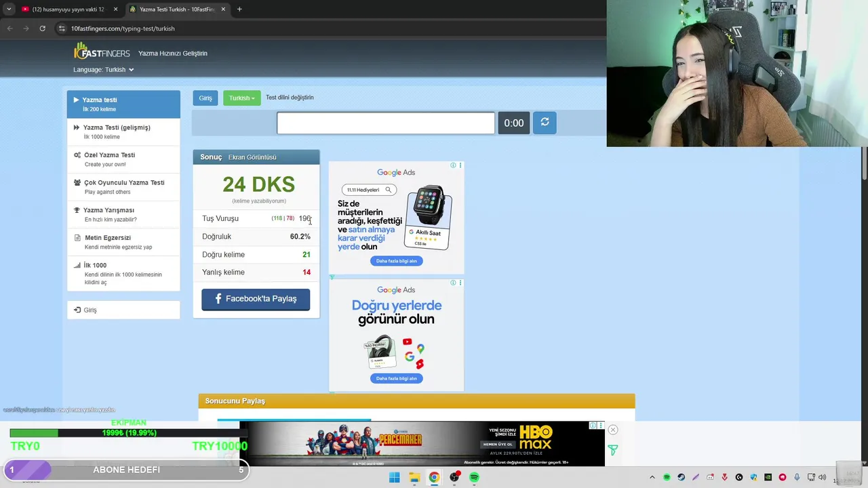Click the 10FastFingers logo

point(102,52)
